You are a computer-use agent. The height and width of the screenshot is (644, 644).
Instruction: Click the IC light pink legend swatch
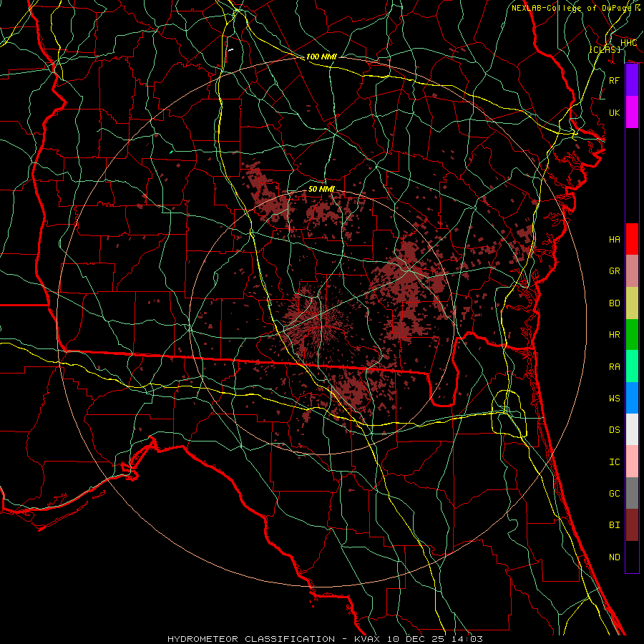coord(632,462)
